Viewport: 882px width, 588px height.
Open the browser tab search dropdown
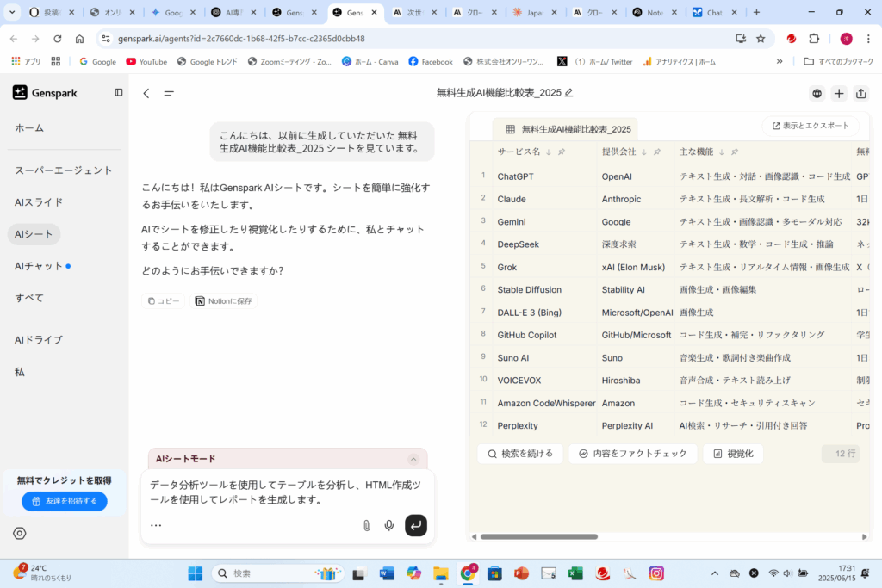pos(12,12)
